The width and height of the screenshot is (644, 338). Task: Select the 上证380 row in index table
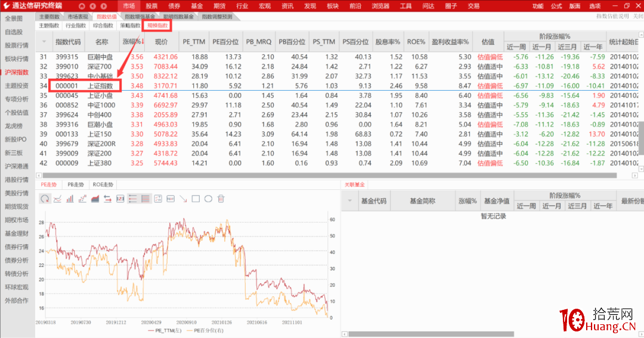point(338,163)
